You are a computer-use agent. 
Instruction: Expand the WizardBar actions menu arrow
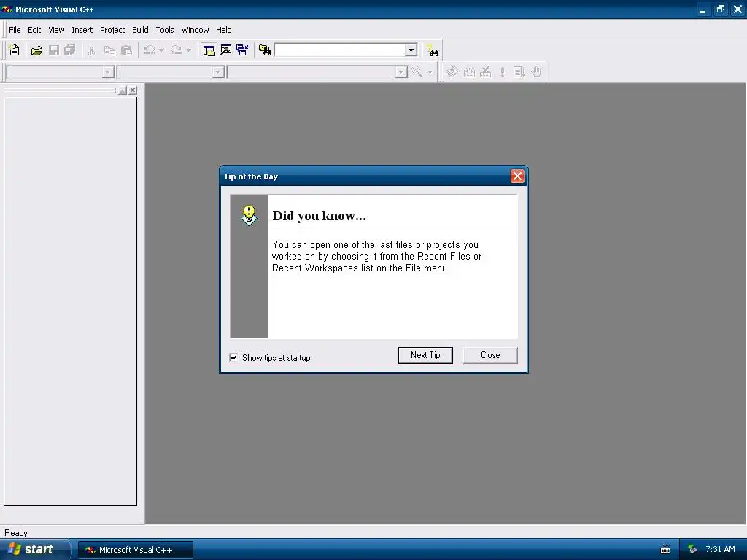click(430, 72)
